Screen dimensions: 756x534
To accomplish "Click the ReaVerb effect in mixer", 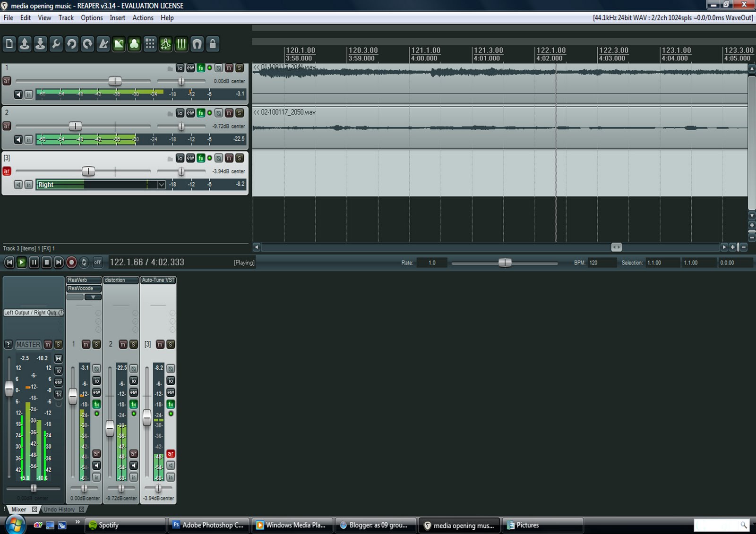I will pos(84,280).
